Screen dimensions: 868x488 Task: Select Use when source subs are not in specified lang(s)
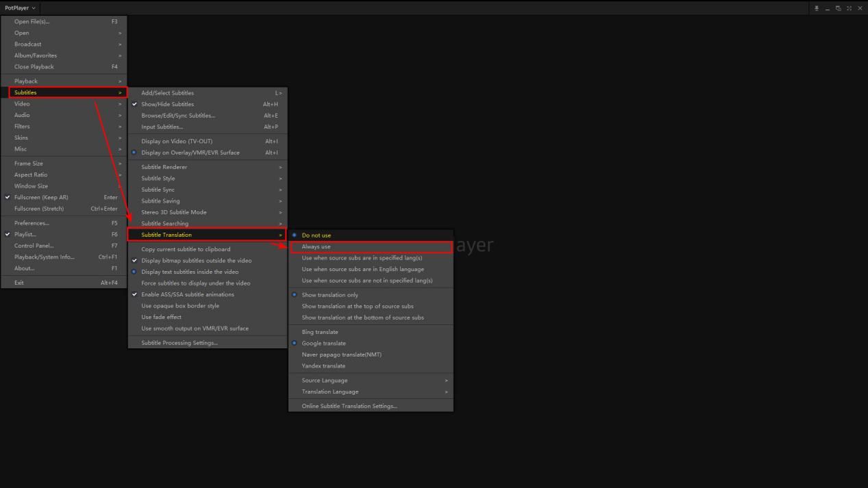[x=371, y=280]
